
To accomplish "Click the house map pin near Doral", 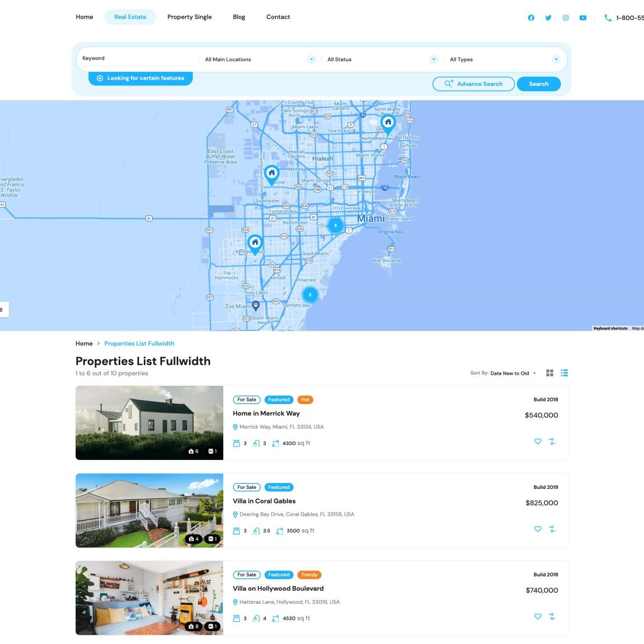I will pyautogui.click(x=272, y=174).
